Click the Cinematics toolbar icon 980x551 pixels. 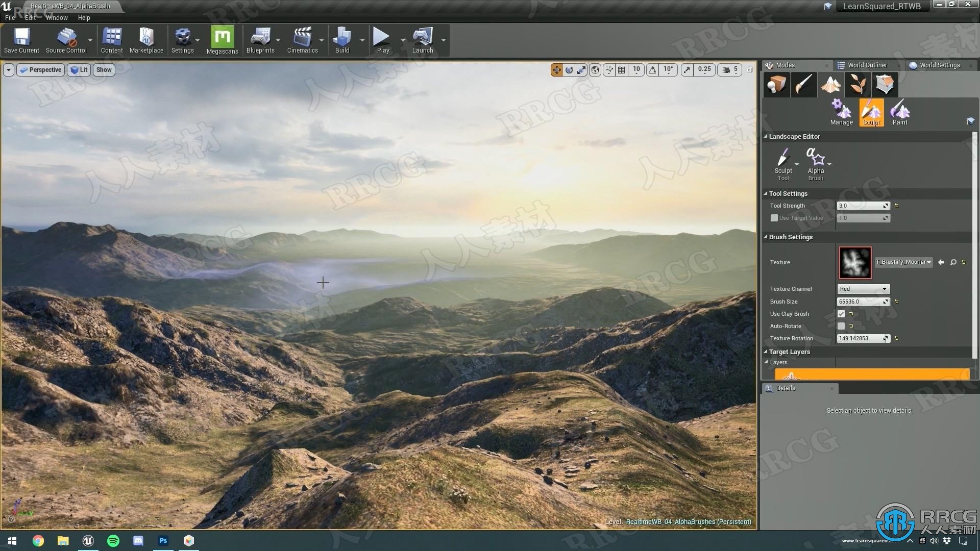pos(302,37)
